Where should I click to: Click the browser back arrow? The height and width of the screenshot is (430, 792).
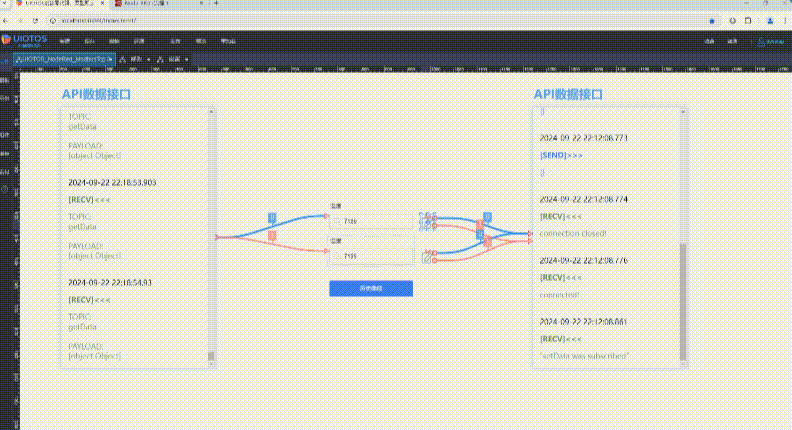pyautogui.click(x=6, y=21)
